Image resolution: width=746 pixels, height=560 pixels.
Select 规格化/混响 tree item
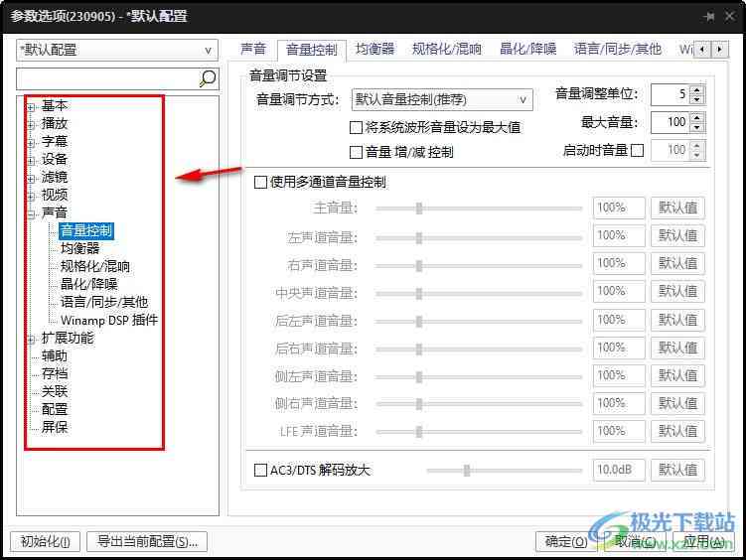[x=95, y=266]
